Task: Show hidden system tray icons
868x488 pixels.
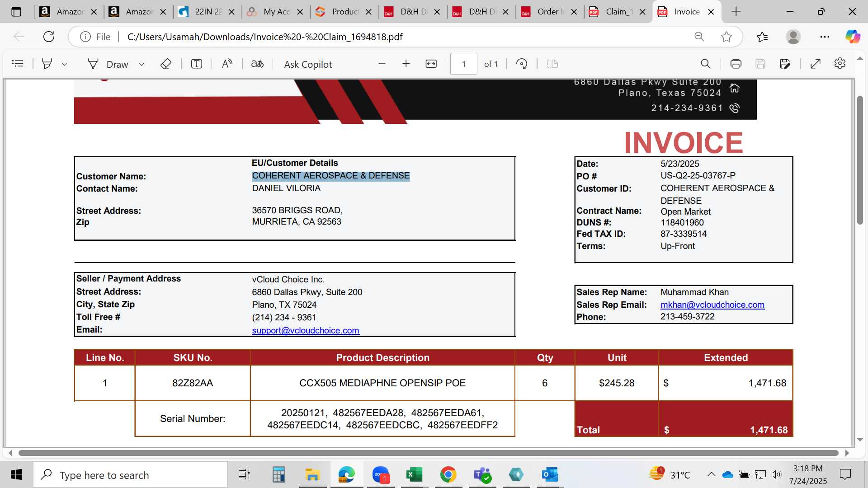Action: click(711, 474)
